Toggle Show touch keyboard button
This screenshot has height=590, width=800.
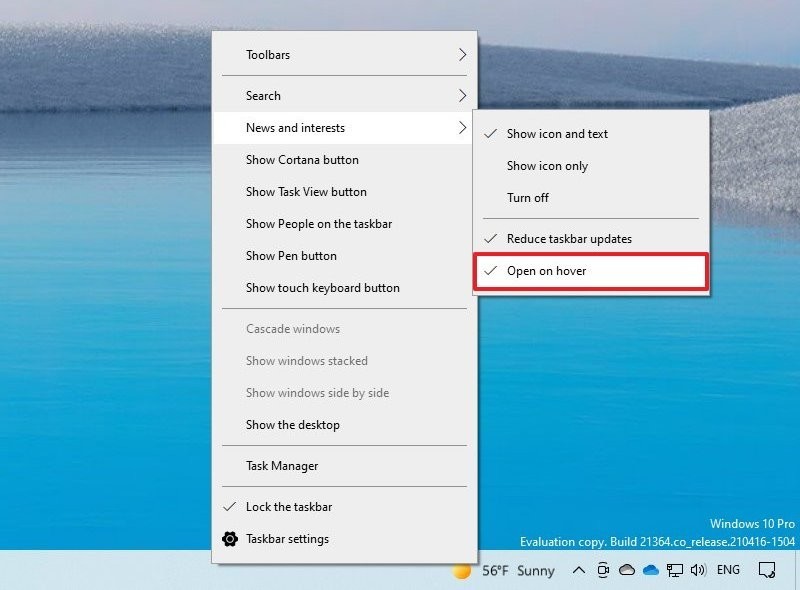pos(344,288)
